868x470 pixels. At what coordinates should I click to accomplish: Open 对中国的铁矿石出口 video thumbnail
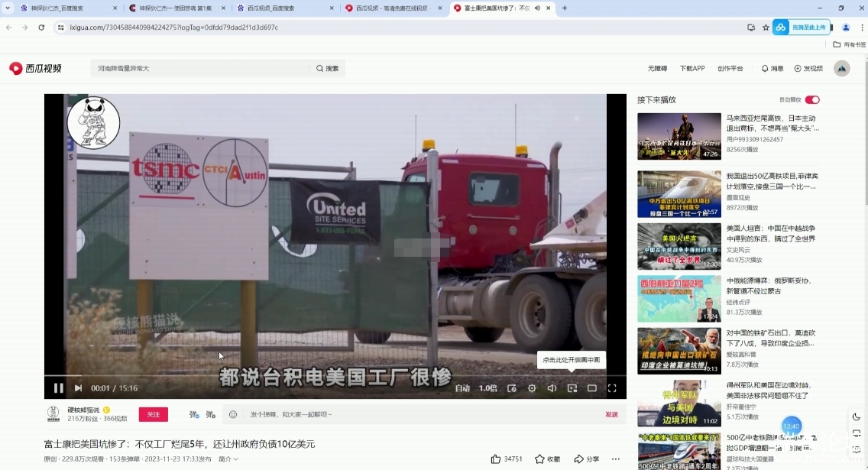pyautogui.click(x=679, y=351)
